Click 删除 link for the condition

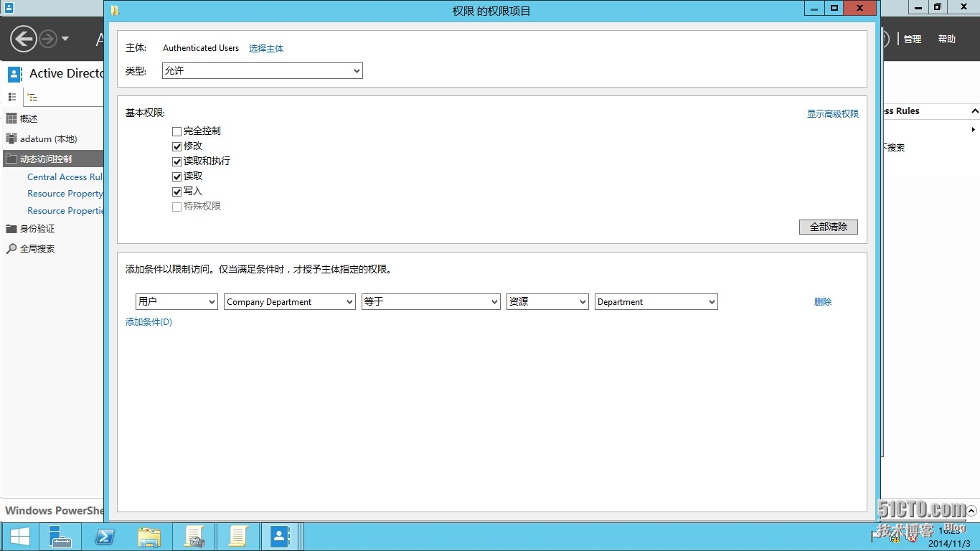tap(823, 302)
